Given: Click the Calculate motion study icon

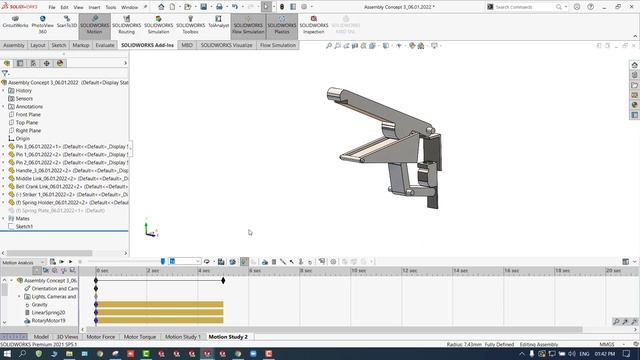Looking at the screenshot, I should tap(53, 262).
